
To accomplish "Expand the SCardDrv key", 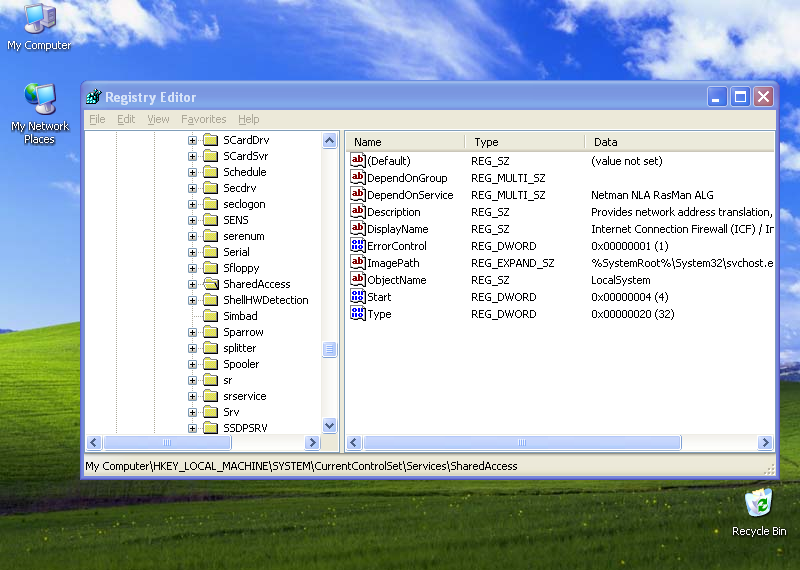I will coord(192,140).
